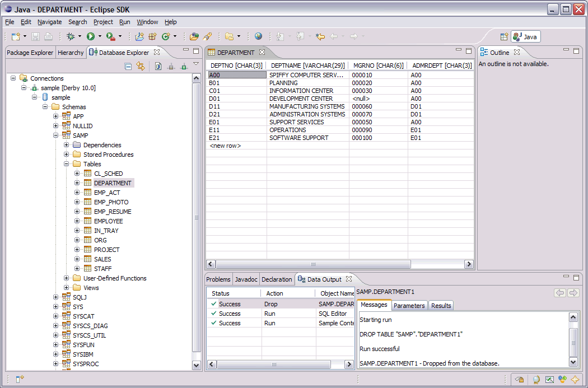Click the Last Edit Location arrow icon

point(320,36)
